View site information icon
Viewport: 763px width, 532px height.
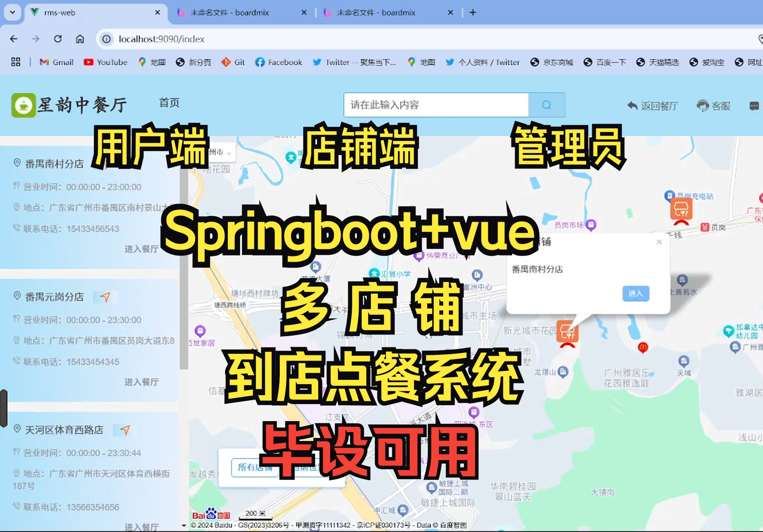[x=106, y=39]
